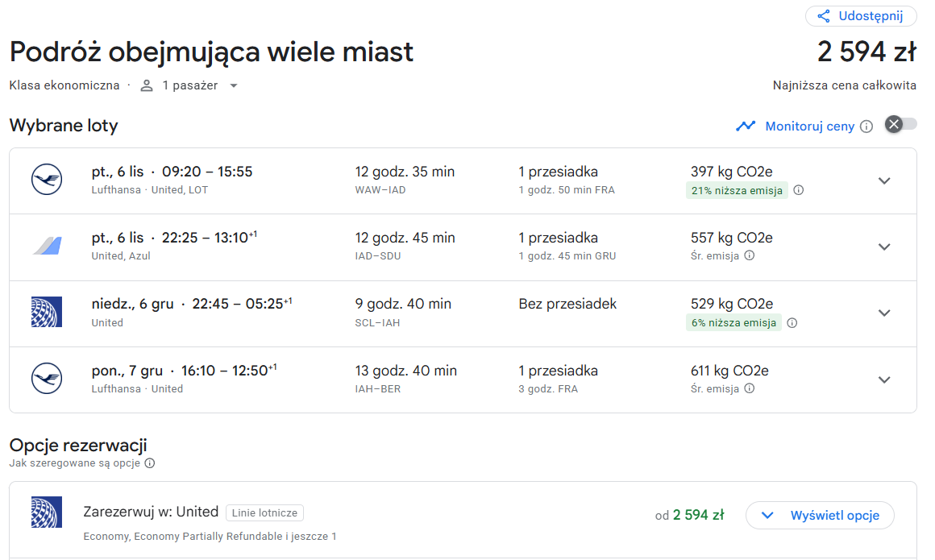Click the 'pt., 6 lis · 09:20 – 15:55' flight time
This screenshot has height=560, width=935.
[172, 172]
